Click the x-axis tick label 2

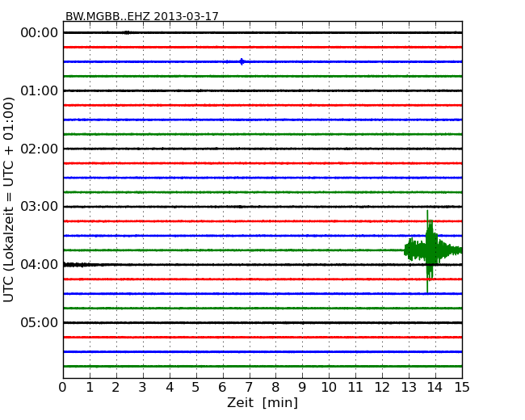click(115, 388)
